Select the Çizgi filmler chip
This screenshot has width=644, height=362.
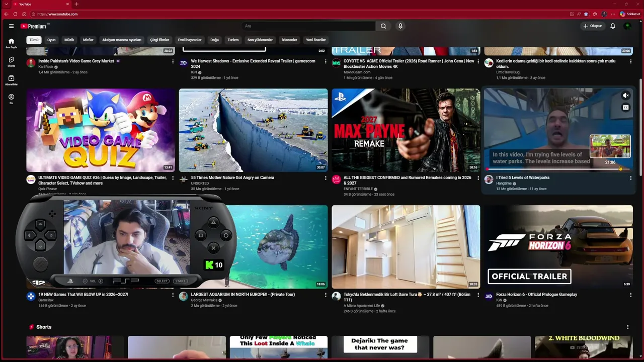point(160,40)
